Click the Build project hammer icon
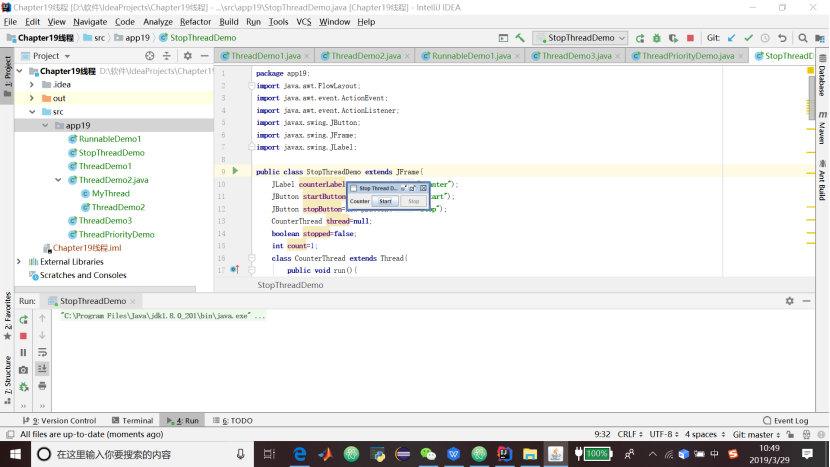This screenshot has height=467, width=830. tap(520, 38)
